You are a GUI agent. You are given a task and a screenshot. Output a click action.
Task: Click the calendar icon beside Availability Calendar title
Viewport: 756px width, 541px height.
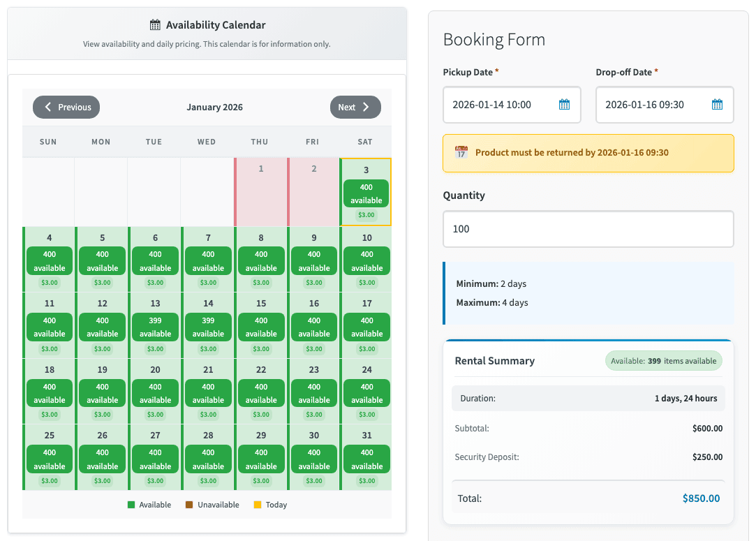coord(155,25)
